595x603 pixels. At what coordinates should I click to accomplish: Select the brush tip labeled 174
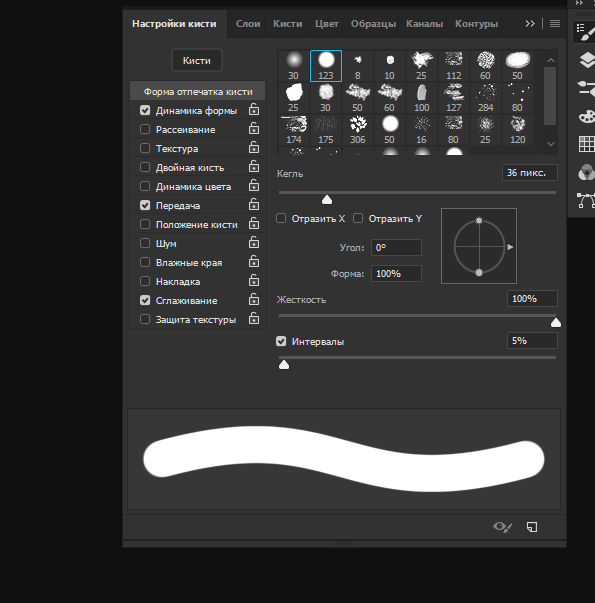click(294, 130)
